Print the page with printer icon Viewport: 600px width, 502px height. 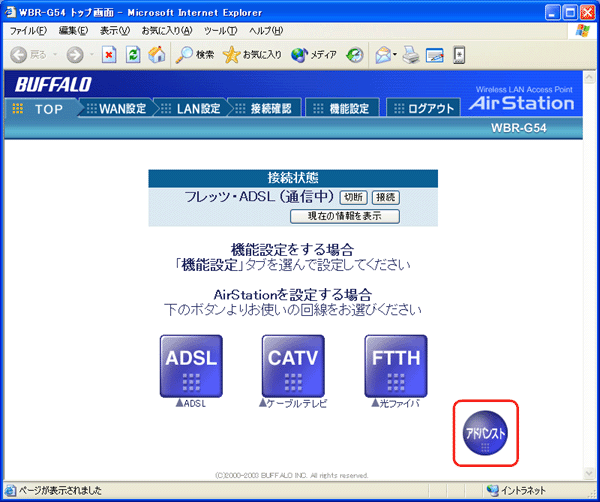(x=411, y=55)
